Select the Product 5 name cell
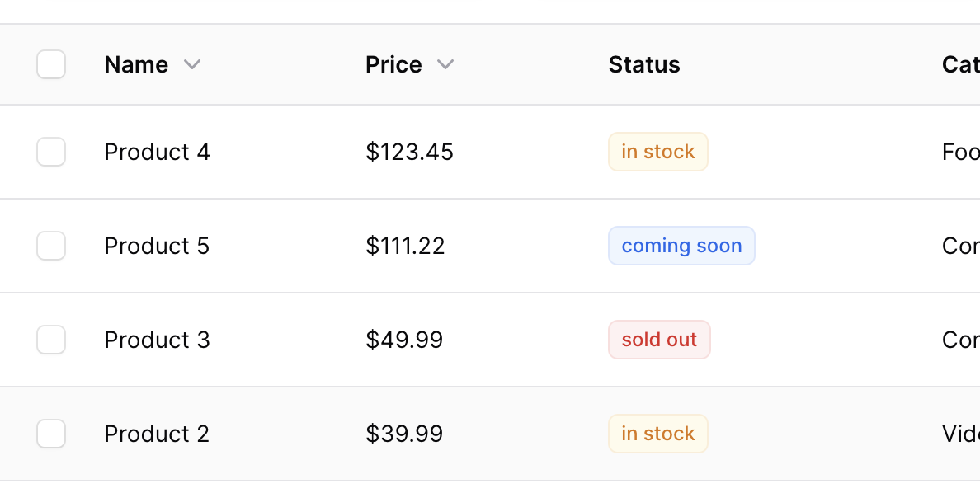This screenshot has width=980, height=493. 157,246
